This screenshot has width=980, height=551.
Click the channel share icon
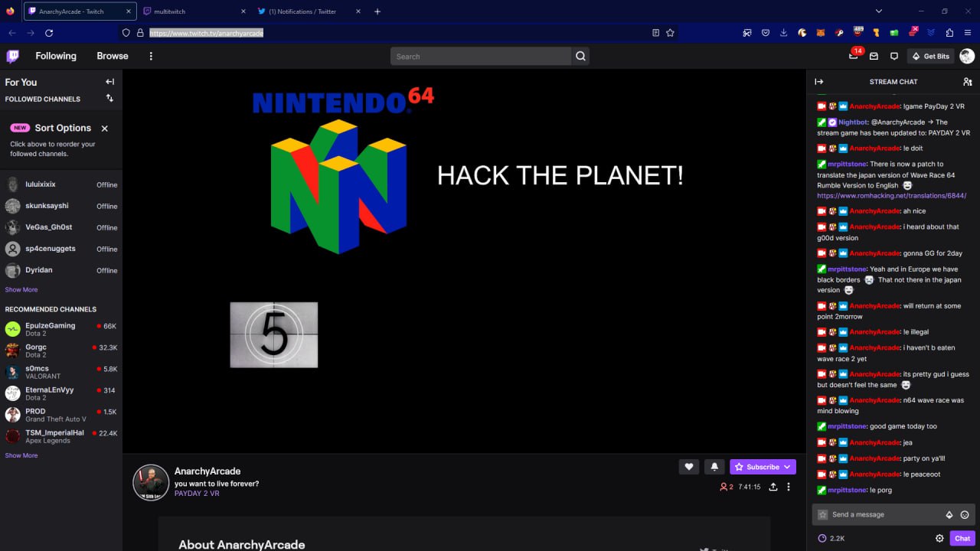pos(773,487)
